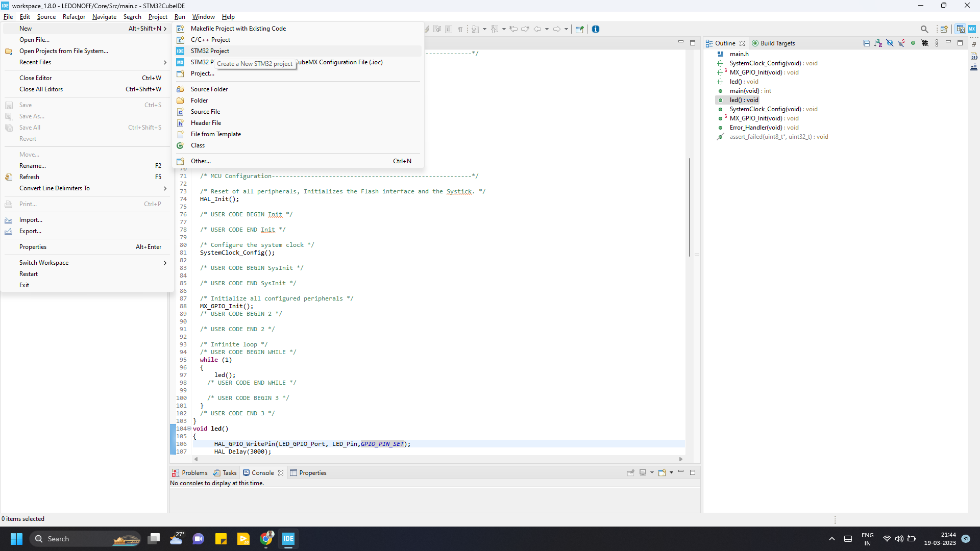Click the Search icon in the toolbar
Viewport: 980px width, 551px height.
pyautogui.click(x=925, y=29)
